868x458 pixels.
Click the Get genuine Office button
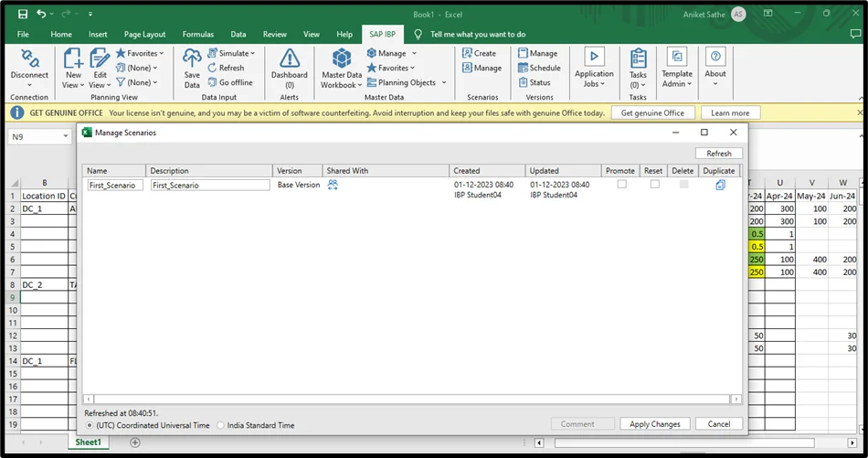[652, 113]
